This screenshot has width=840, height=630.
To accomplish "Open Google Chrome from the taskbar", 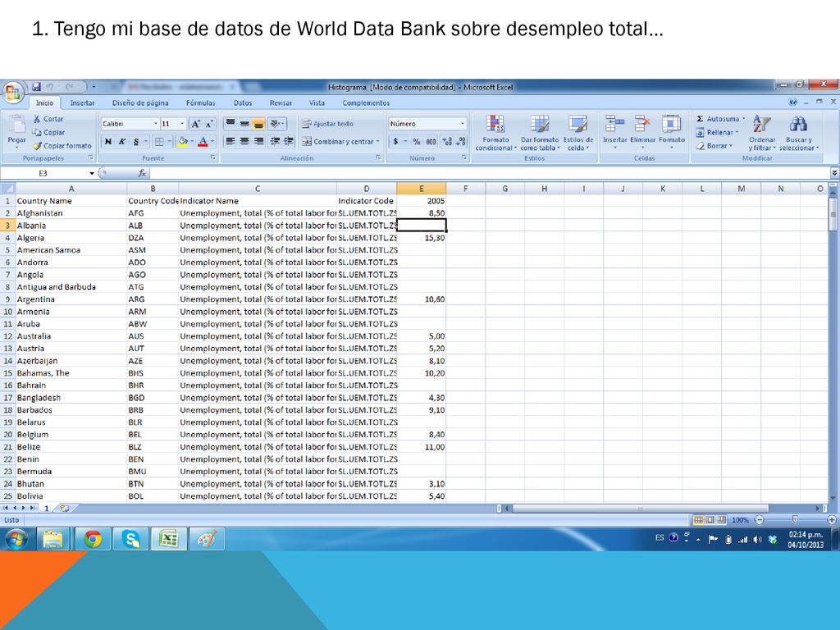I will 93,540.
